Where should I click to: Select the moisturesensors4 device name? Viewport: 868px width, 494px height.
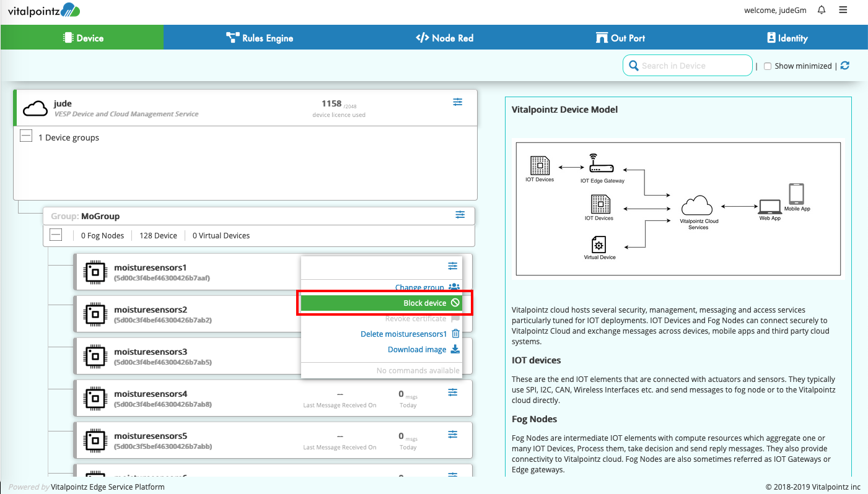151,394
